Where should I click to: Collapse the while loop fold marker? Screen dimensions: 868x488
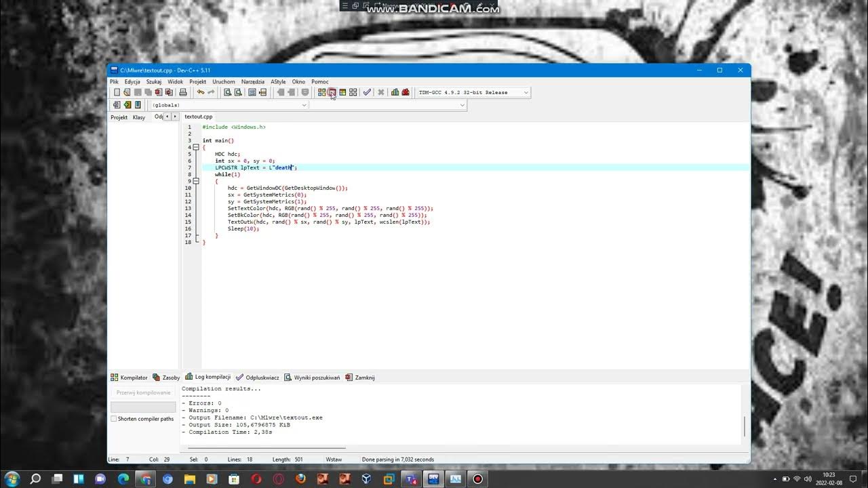[x=196, y=181]
